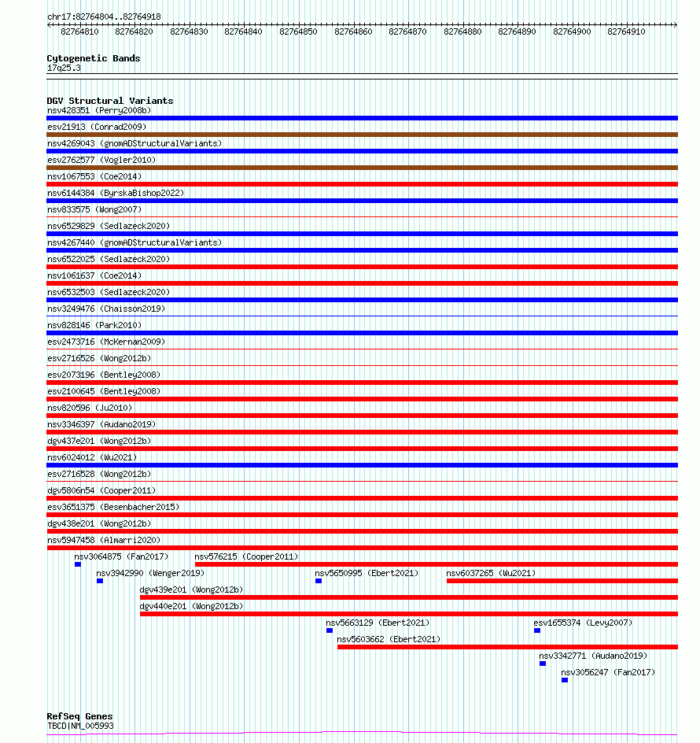Image resolution: width=700 pixels, height=743 pixels.
Task: Select nsv3056247 (Fan2017) label
Action: [x=608, y=673]
